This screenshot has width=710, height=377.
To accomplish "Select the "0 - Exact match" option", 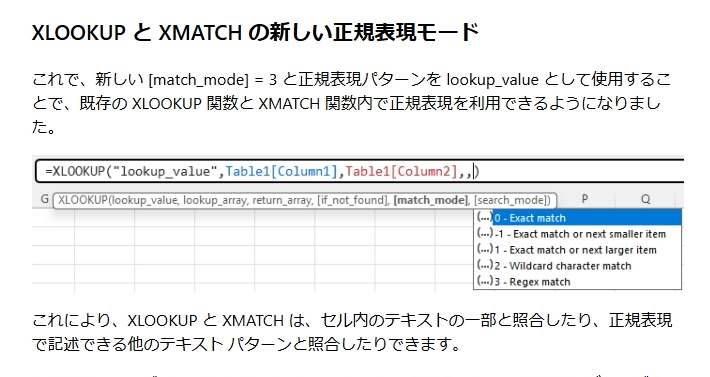I will [587, 218].
